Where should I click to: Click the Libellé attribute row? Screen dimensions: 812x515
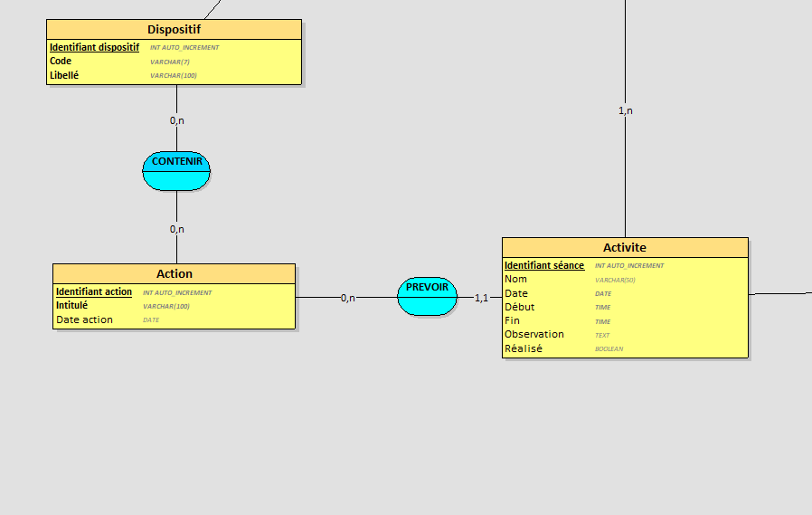(x=64, y=75)
